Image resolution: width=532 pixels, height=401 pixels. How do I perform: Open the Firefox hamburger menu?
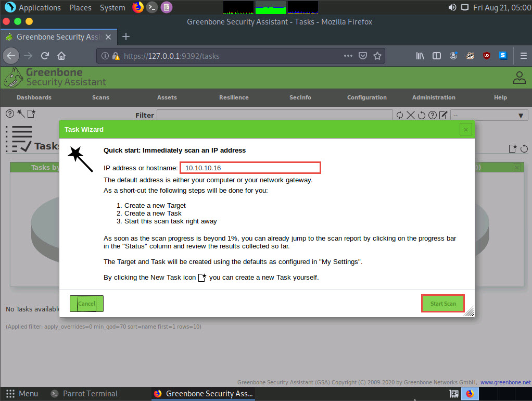point(524,56)
